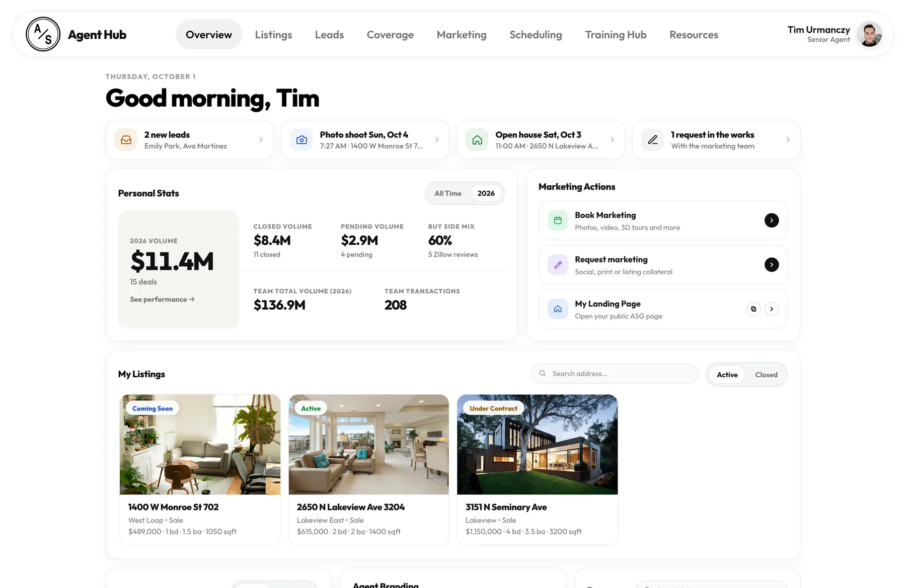The width and height of the screenshot is (906, 588).
Task: Click the See performance link
Action: coord(162,299)
